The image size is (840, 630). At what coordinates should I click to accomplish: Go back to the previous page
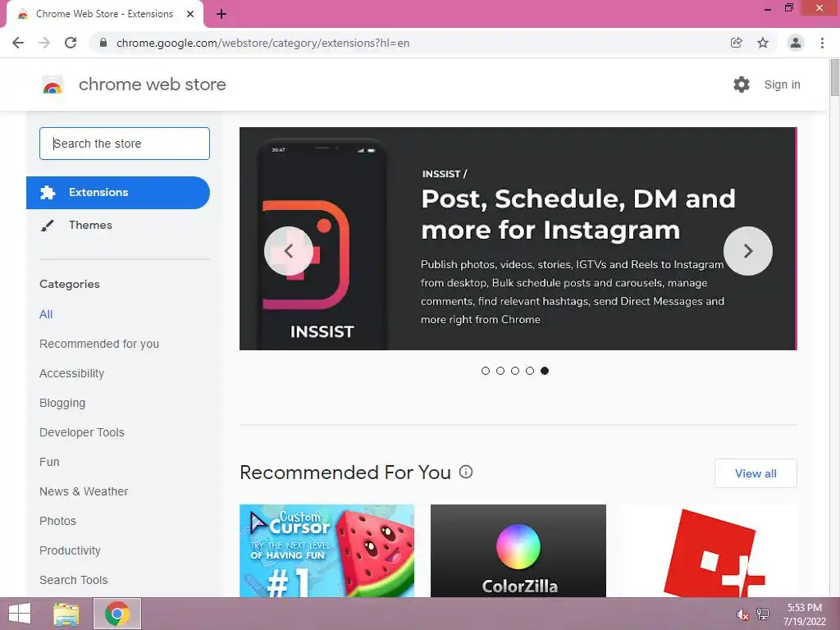click(18, 43)
